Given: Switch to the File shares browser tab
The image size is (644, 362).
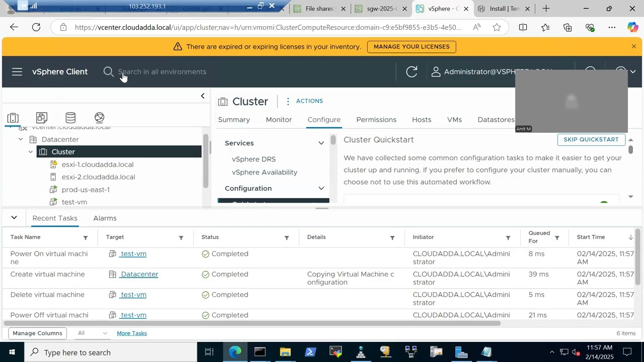Looking at the screenshot, I should point(319,9).
